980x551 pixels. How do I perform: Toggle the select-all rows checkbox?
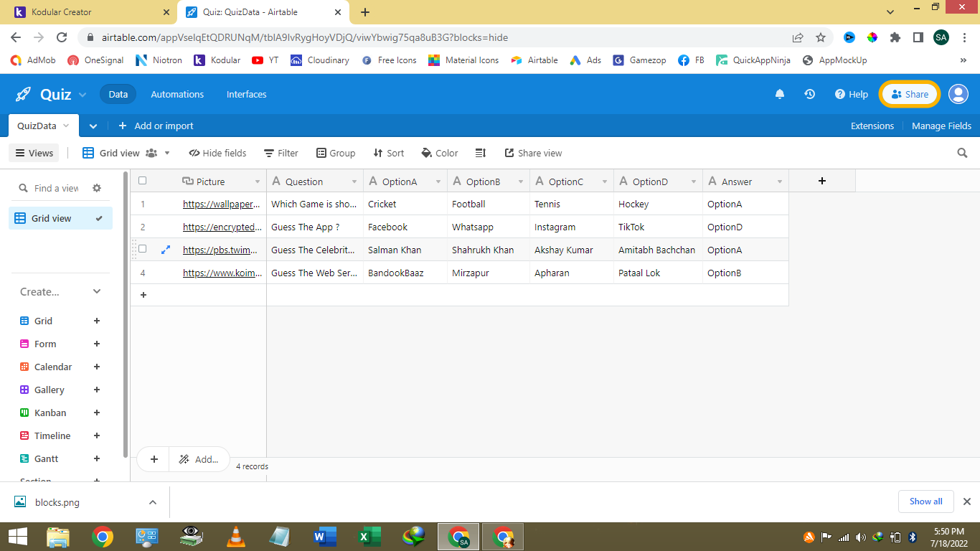[142, 181]
